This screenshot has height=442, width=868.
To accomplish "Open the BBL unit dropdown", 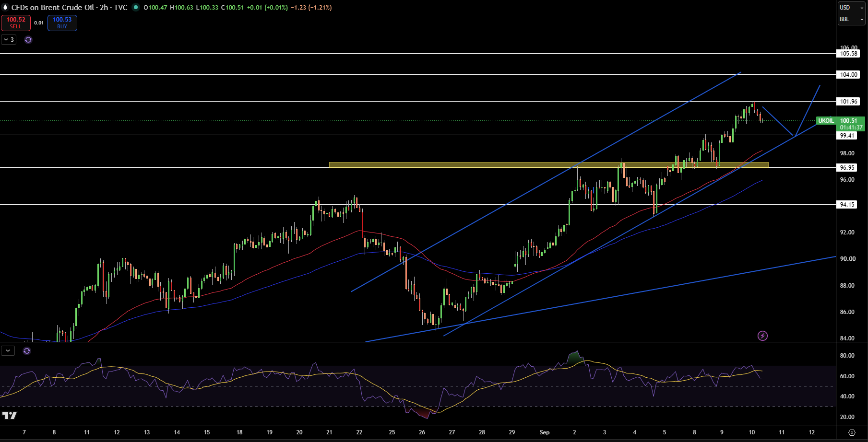I will pyautogui.click(x=851, y=19).
